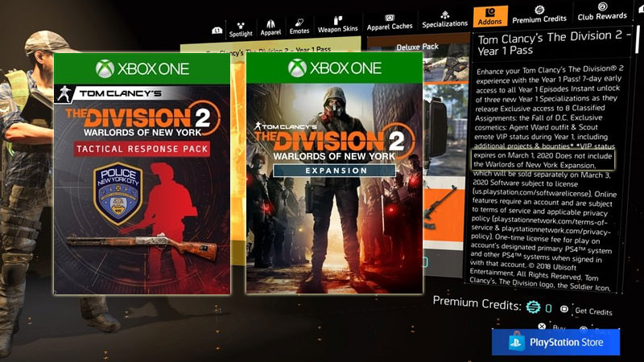This screenshot has height=362, width=644.
Task: Click the Apparel Caches box icon
Action: pos(390,18)
